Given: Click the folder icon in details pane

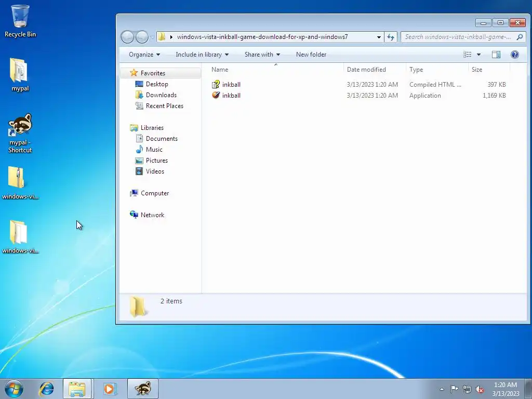Looking at the screenshot, I should pos(138,306).
